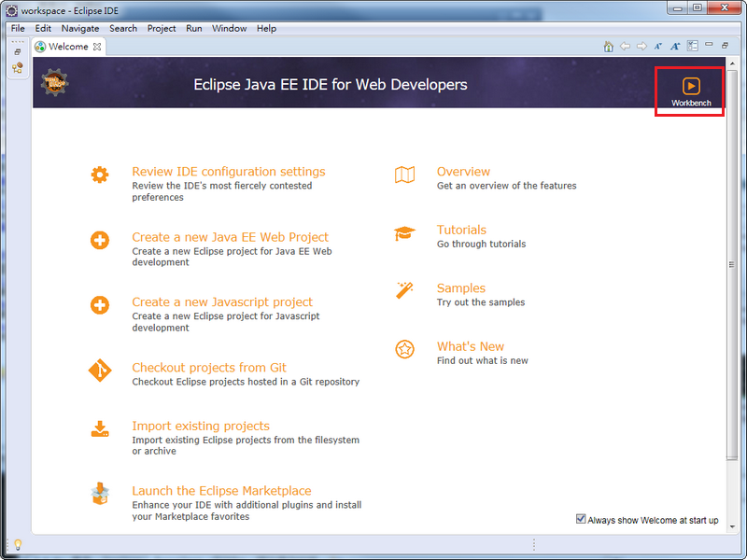Uncheck Always show Welcome at start up
The height and width of the screenshot is (560, 747).
pos(581,519)
